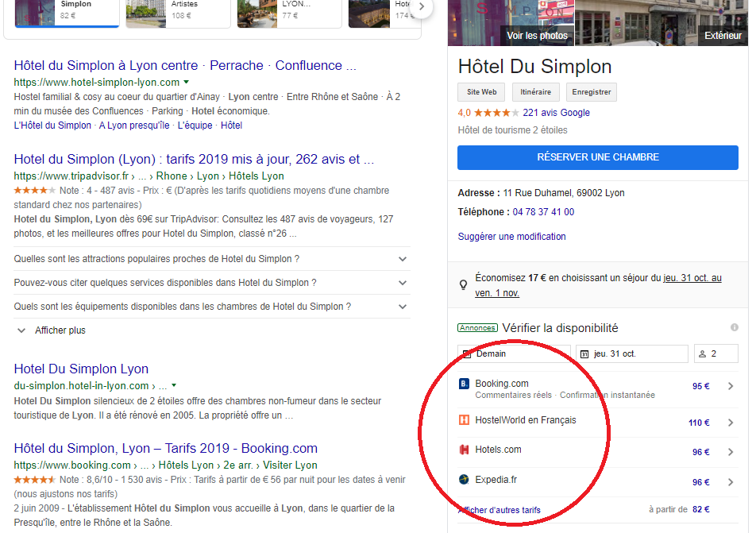This screenshot has height=533, width=756.
Task: Click the 'Hôtel Du Simplon' panel title
Action: (534, 67)
